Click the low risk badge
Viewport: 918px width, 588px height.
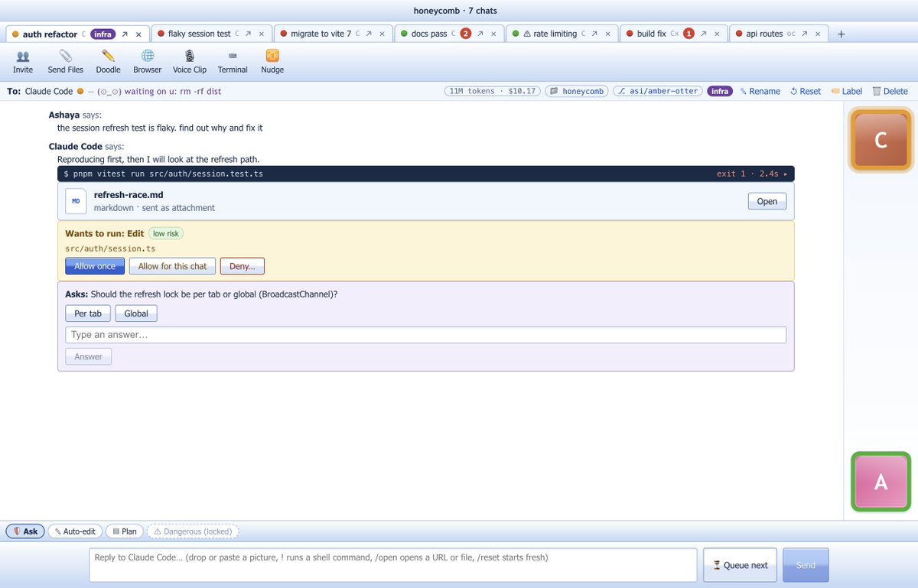pos(166,233)
